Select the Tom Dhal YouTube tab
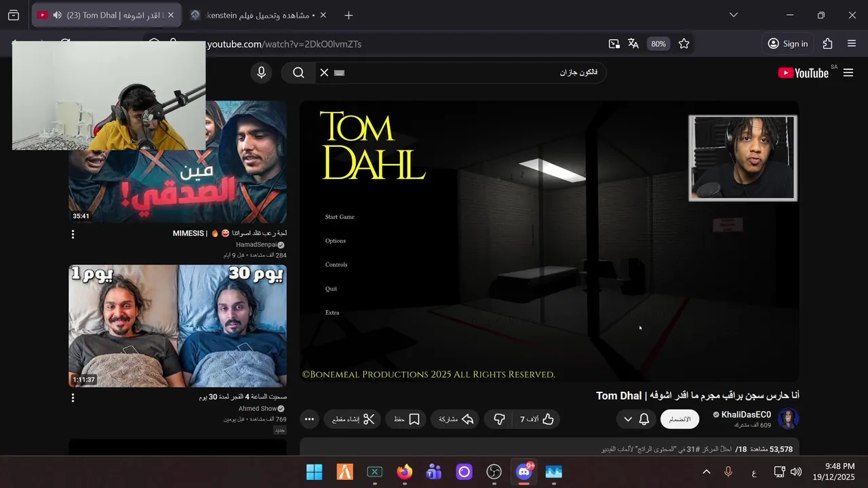This screenshot has width=868, height=488. point(106,15)
